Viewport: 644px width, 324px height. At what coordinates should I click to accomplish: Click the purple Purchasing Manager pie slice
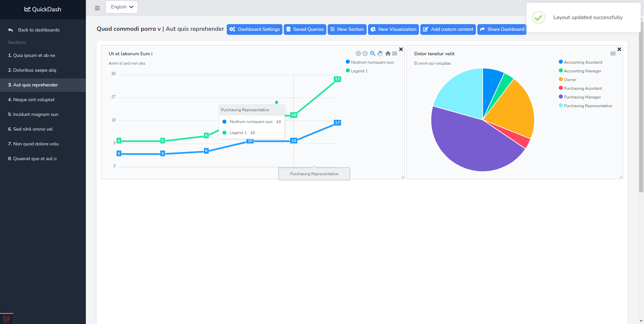point(470,144)
